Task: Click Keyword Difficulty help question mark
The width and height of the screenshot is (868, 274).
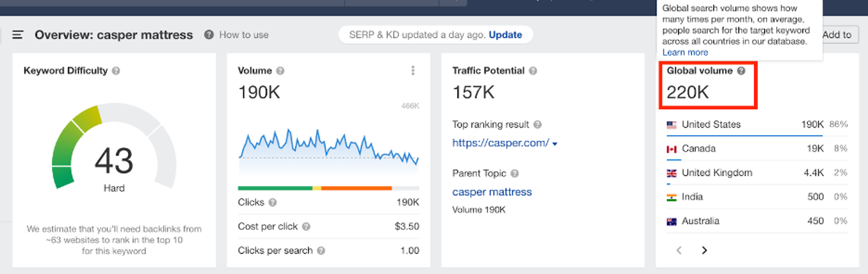Action: 116,71
